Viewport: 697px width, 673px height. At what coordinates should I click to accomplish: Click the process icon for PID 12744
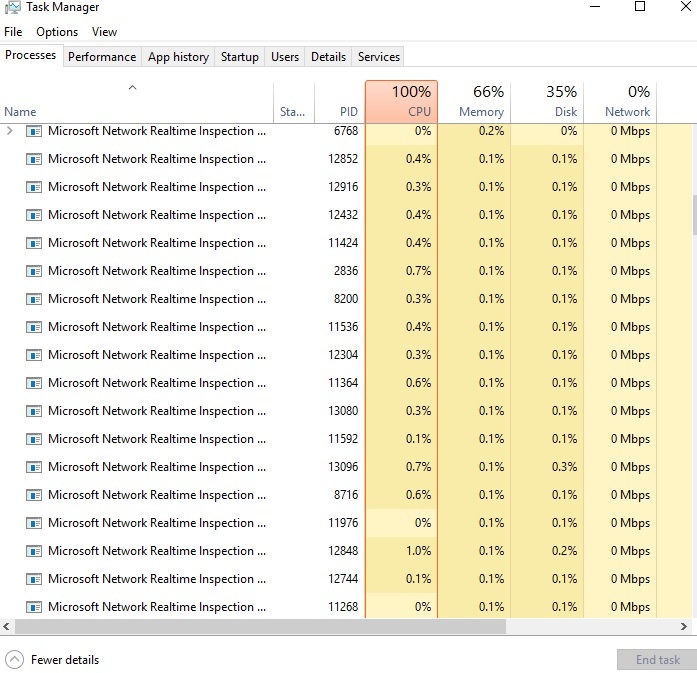tap(34, 579)
